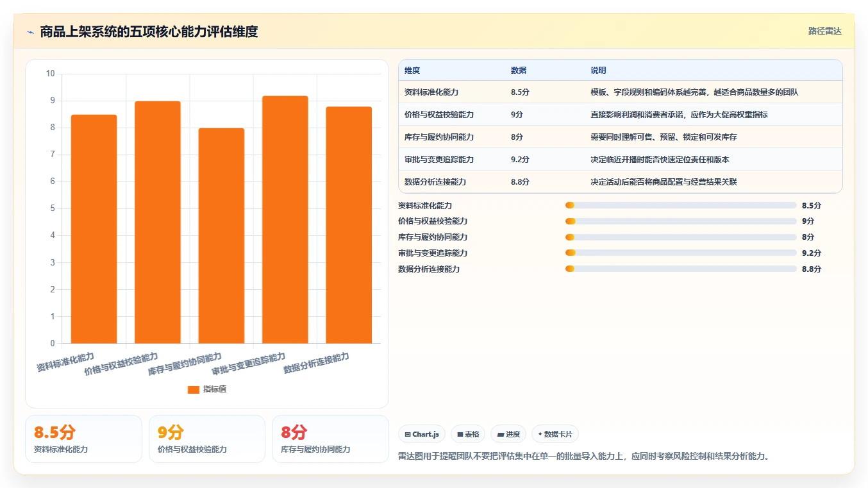Click description starting 决定临近开播时
This screenshot has width=868, height=488.
660,160
